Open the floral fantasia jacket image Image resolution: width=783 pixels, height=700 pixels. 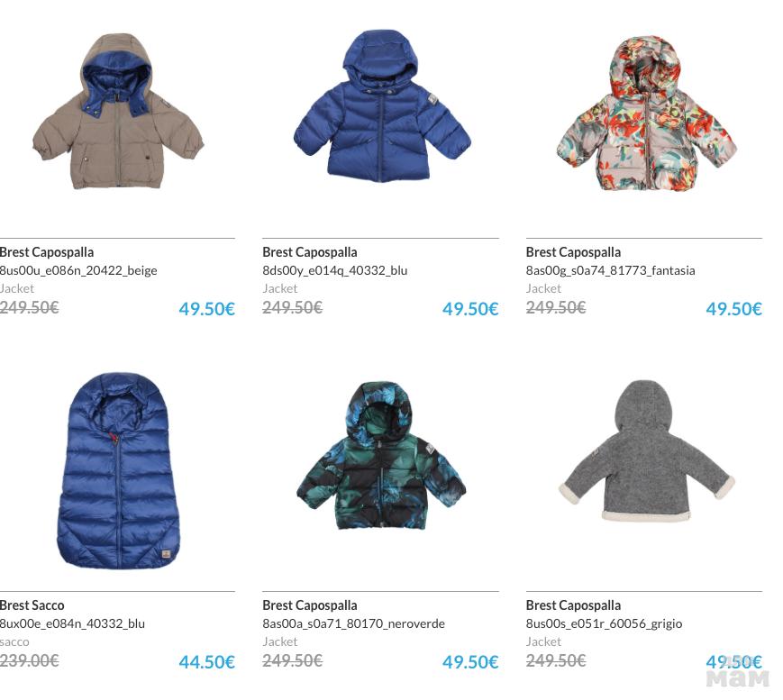click(x=646, y=113)
